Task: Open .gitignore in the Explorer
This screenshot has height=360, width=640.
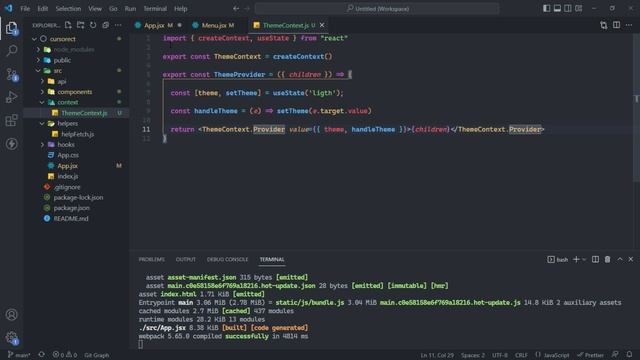Action: tap(67, 187)
